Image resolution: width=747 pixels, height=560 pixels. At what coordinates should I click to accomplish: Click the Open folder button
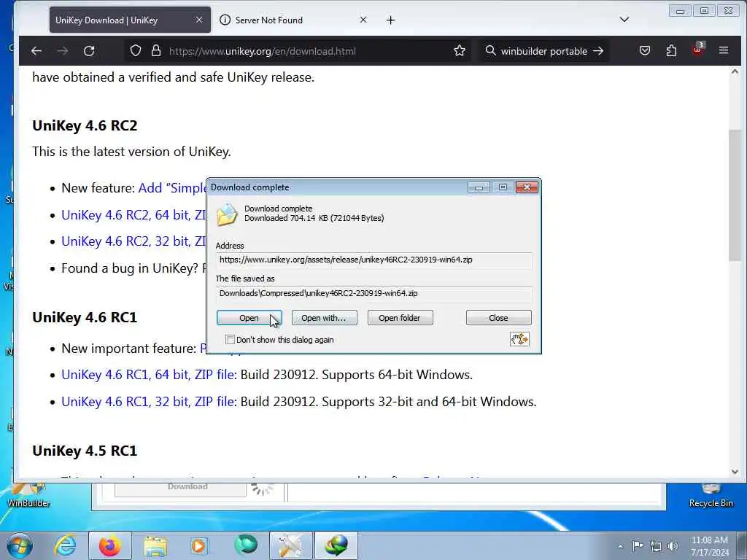(400, 318)
